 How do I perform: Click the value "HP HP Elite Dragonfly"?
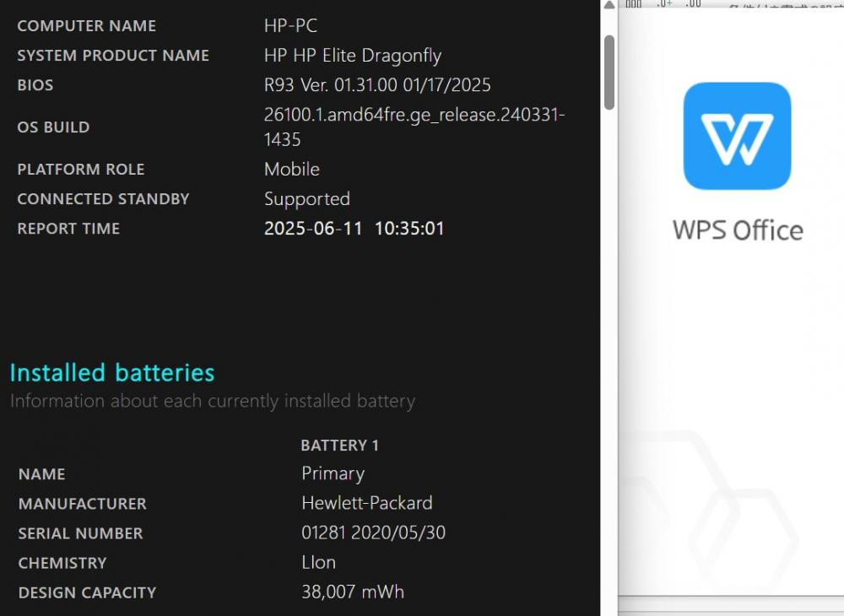353,56
